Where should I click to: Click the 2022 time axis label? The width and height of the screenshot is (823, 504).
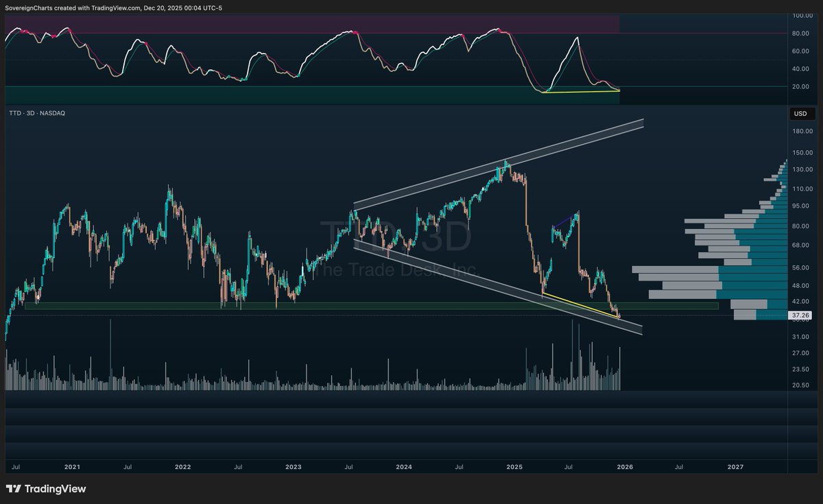click(x=182, y=467)
